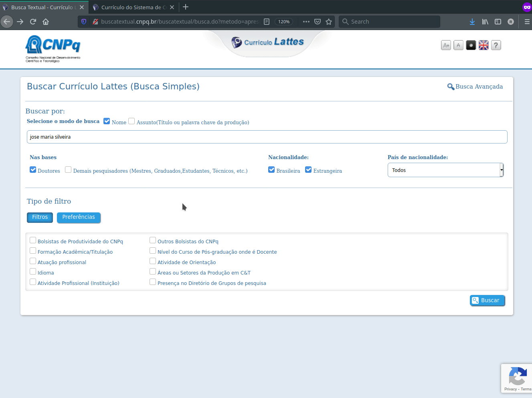Click the name search text field
532x398 pixels.
click(x=267, y=137)
